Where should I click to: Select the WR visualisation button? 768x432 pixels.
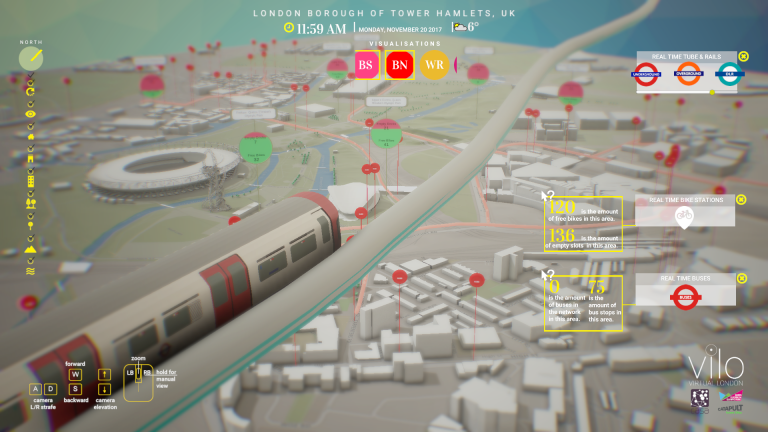coord(434,66)
